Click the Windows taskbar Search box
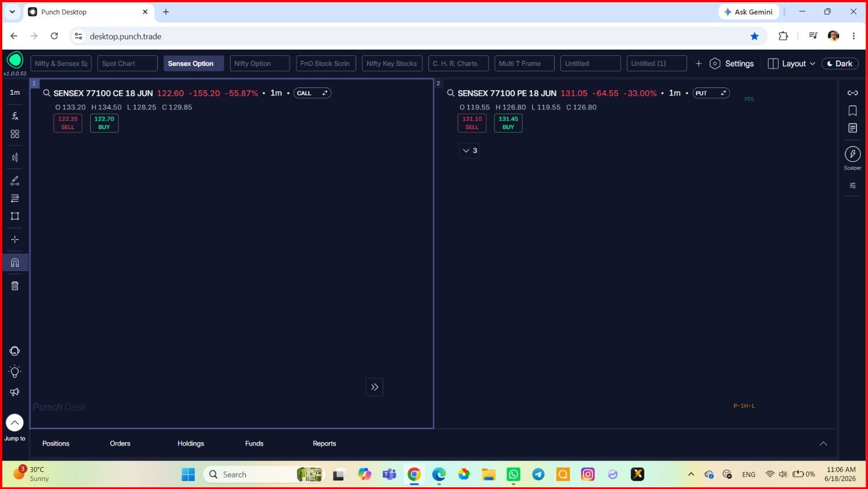Image resolution: width=868 pixels, height=489 pixels. [x=264, y=474]
